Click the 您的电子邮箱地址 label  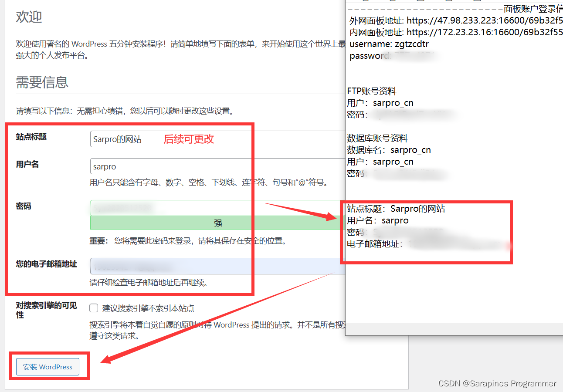click(47, 264)
